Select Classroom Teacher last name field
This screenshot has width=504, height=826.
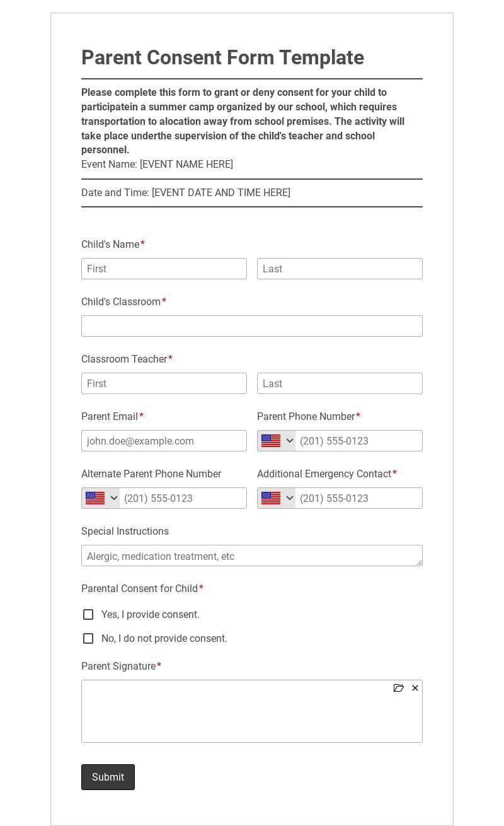tap(340, 384)
